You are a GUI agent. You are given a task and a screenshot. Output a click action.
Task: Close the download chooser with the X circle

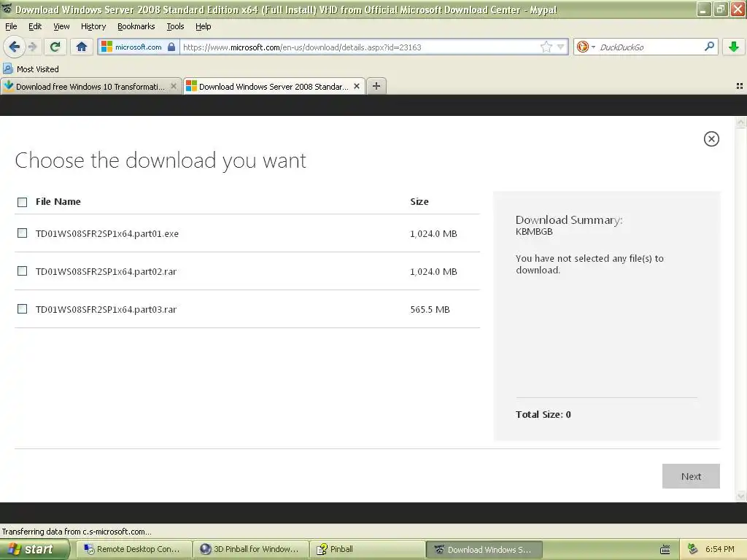[711, 139]
